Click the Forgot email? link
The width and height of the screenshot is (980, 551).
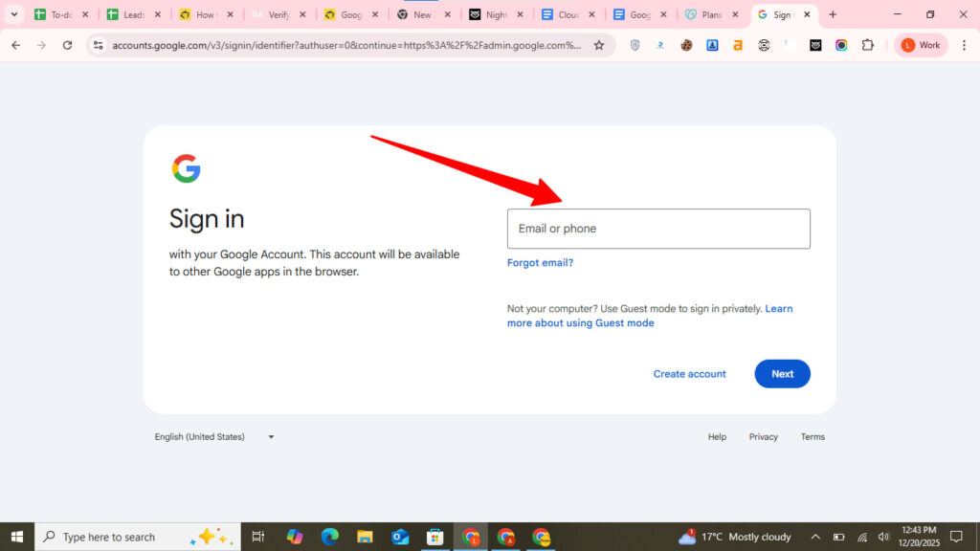pyautogui.click(x=540, y=263)
